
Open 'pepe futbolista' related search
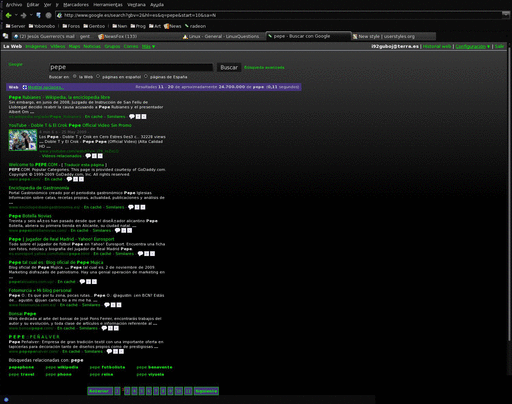107,367
